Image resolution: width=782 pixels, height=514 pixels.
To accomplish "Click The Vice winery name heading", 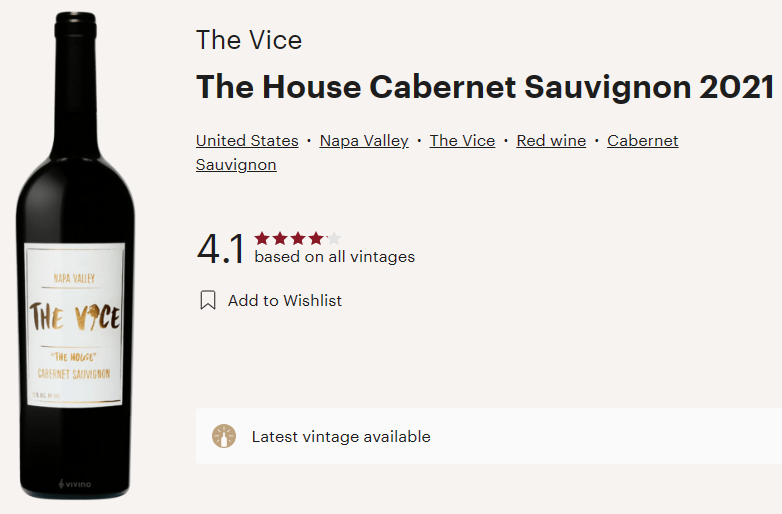I will point(249,40).
